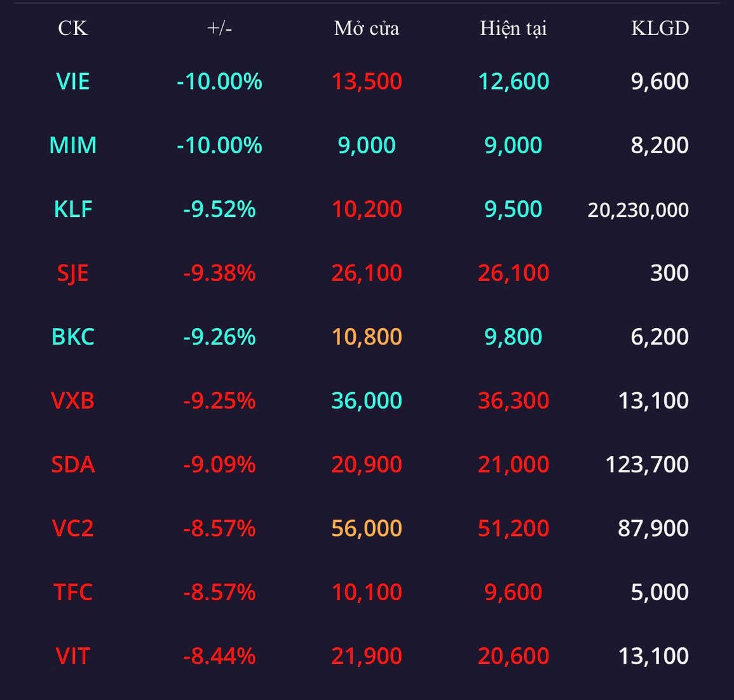This screenshot has height=700, width=734.
Task: Select the BKC ticker
Action: [72, 337]
